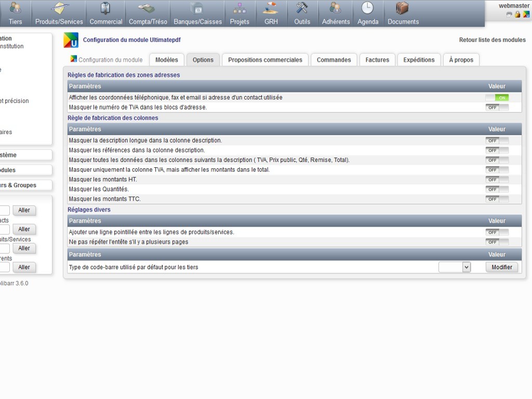
Task: Click 'Type de code-barre utilisé par défaut' text
Action: [134, 268]
